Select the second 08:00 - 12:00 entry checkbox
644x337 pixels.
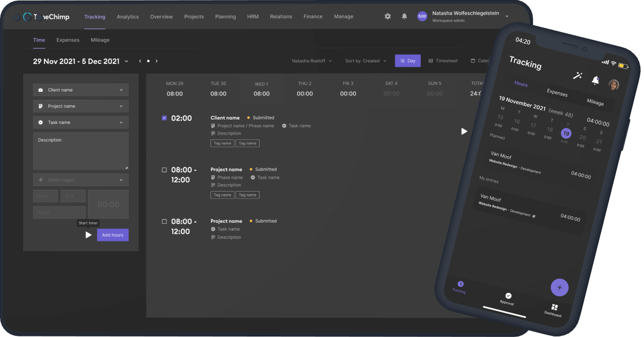point(164,221)
